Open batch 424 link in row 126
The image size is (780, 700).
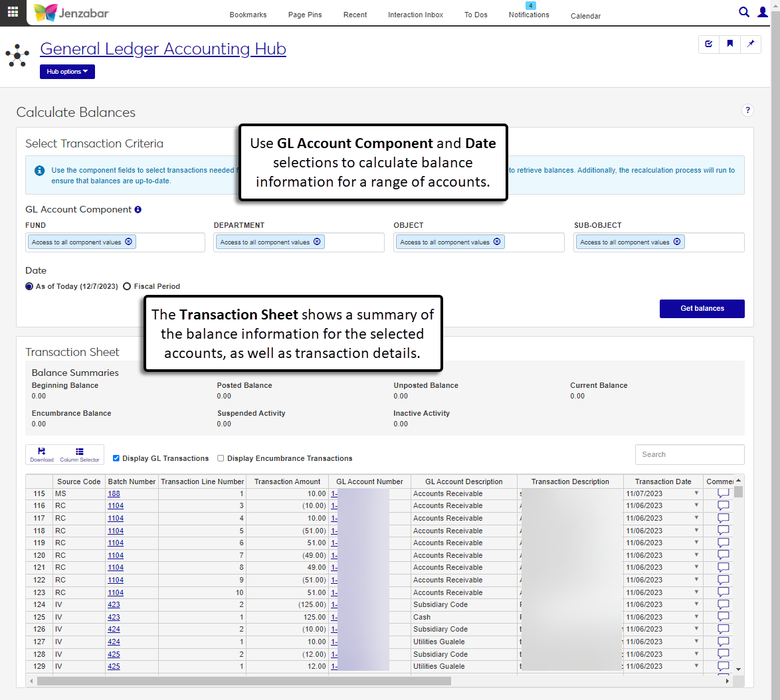(114, 629)
